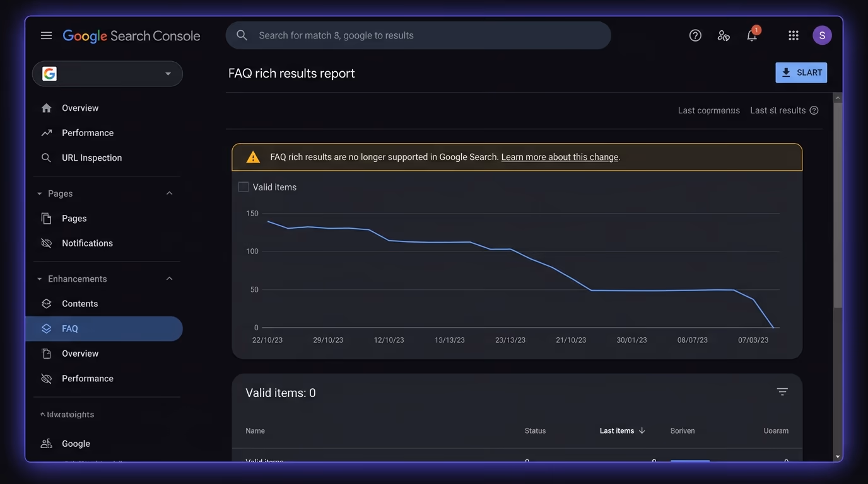Select the FAQ sidebar item

[104, 328]
